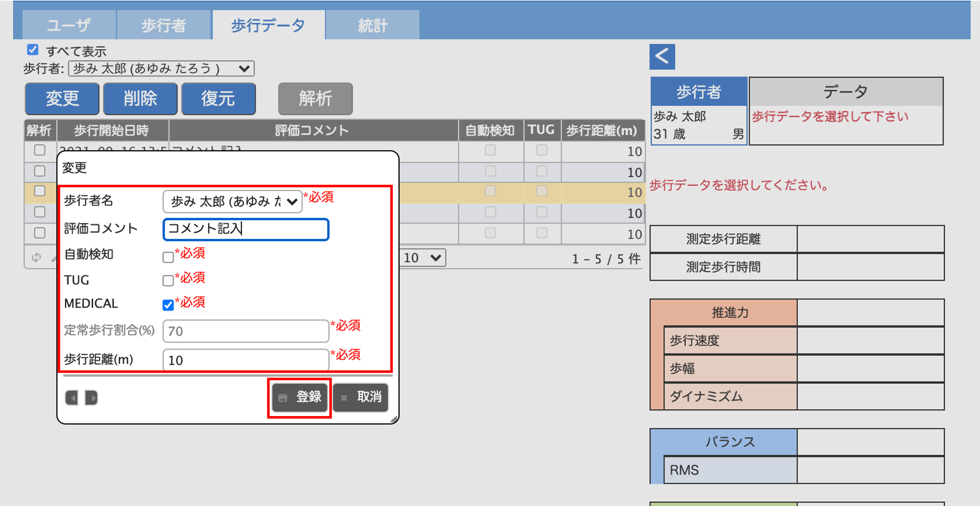The image size is (980, 506).
Task: Open the 歩行者 filter dropdown
Action: 161,69
